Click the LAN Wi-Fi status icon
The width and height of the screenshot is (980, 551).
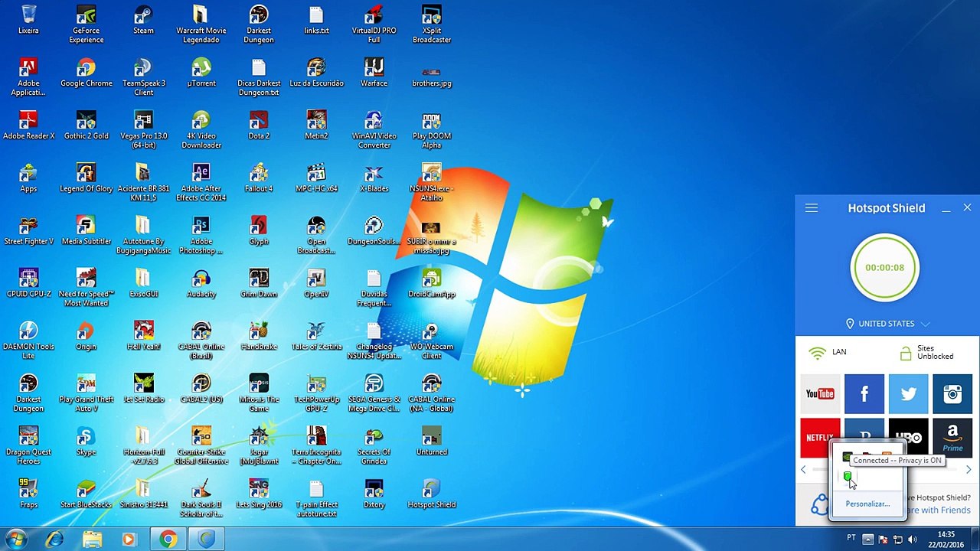click(x=818, y=352)
